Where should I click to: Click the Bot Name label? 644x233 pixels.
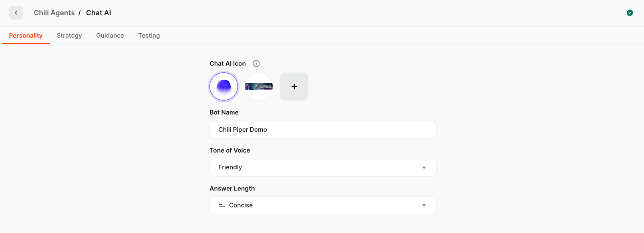pos(224,112)
